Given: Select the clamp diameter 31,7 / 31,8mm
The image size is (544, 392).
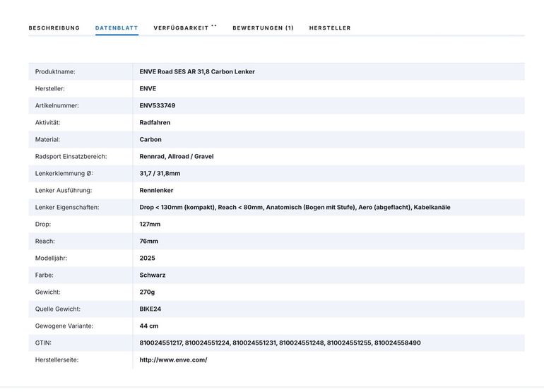Looking at the screenshot, I should point(160,174).
